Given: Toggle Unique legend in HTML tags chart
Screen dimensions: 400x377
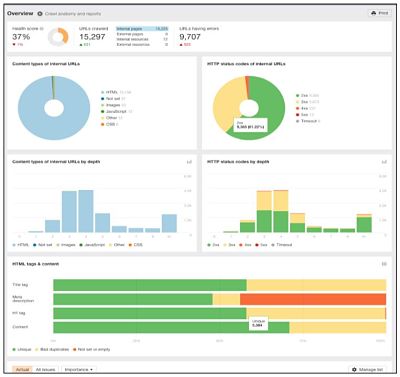Looking at the screenshot, I should (x=22, y=349).
